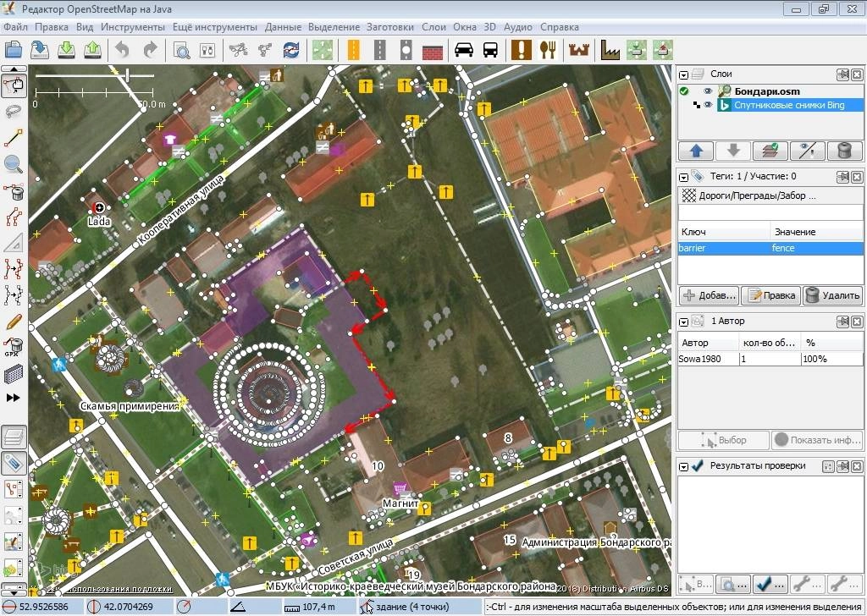Click the Выбор button in author panel
The width and height of the screenshot is (867, 616).
pos(724,440)
